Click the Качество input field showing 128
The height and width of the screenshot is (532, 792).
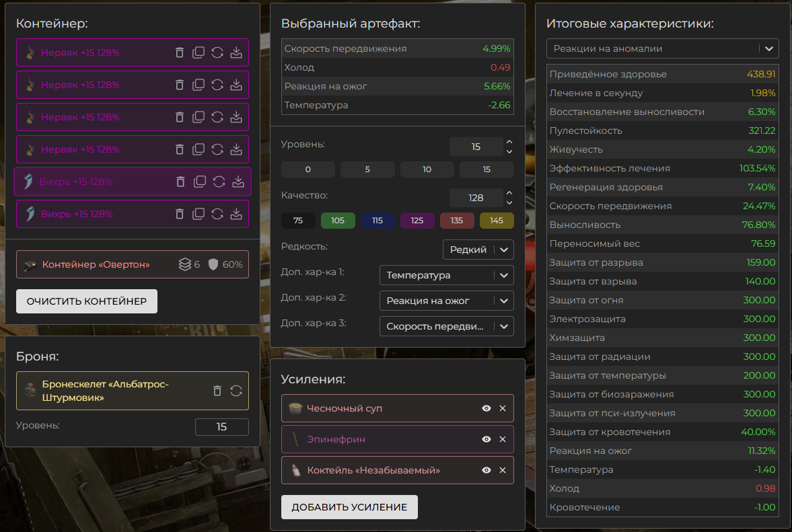(x=476, y=198)
